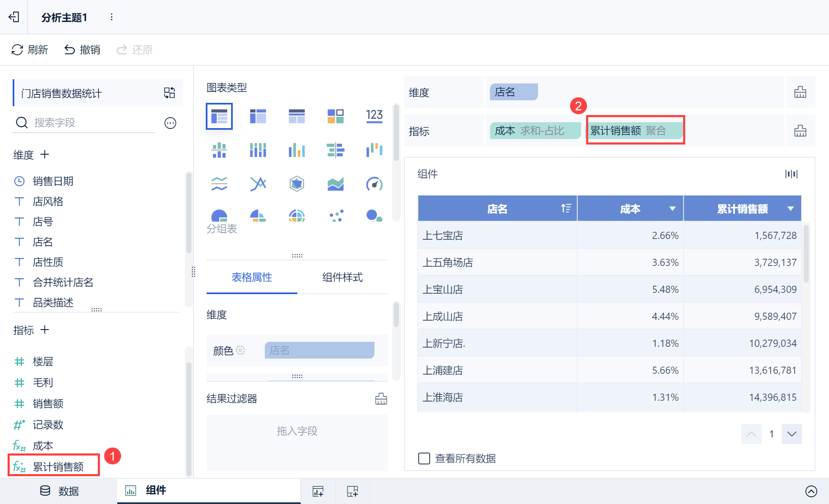
Task: Open the 累计销售额 column dropdown arrow
Action: coord(791,209)
